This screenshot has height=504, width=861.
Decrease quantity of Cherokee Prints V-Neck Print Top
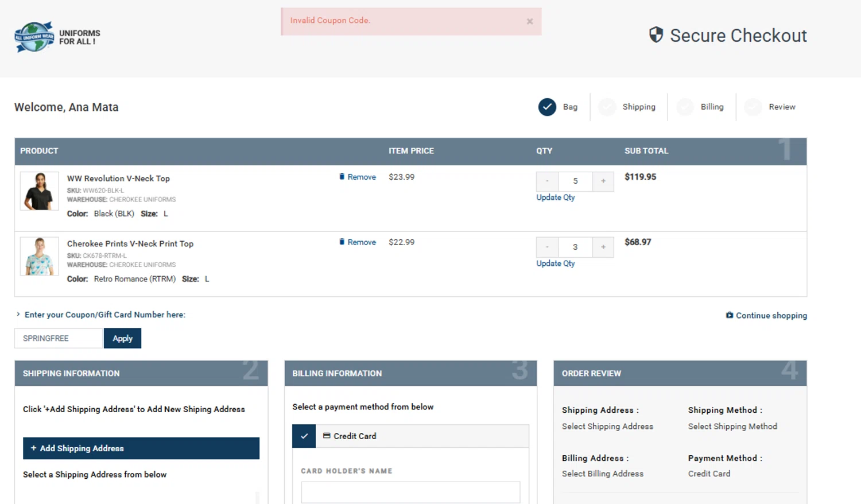pyautogui.click(x=547, y=247)
